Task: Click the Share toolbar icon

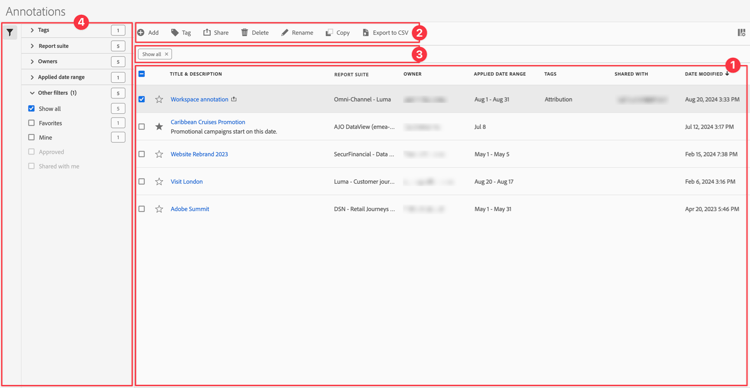Action: tap(207, 33)
